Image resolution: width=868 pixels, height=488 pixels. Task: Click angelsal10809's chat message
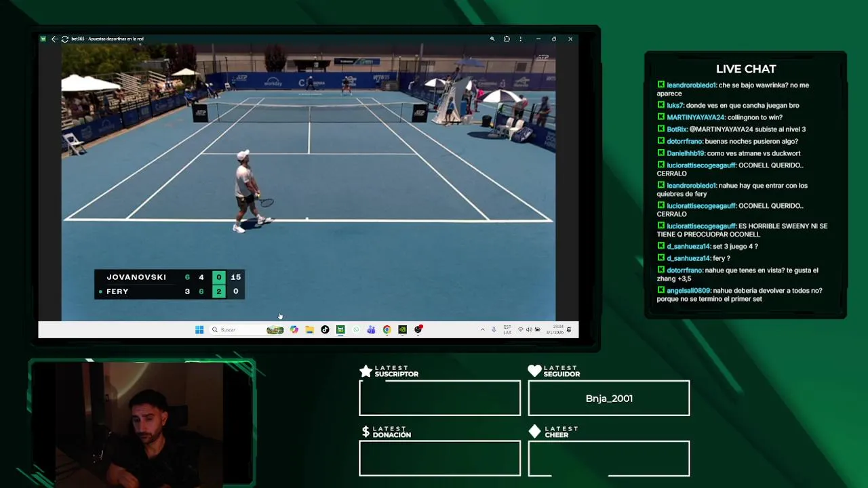pos(740,295)
